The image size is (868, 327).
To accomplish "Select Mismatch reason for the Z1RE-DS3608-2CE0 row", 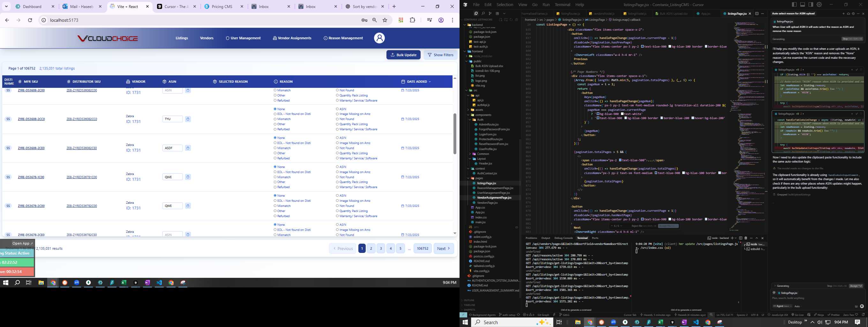I will (275, 148).
